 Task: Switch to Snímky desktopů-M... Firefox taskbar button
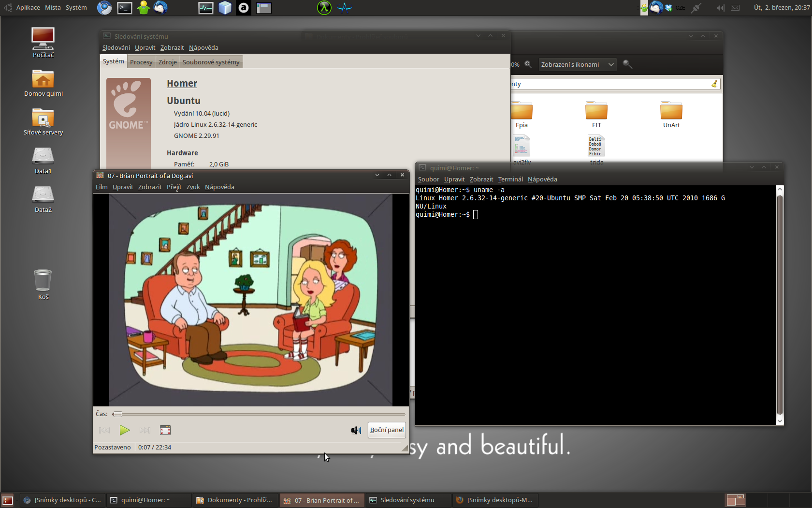494,500
